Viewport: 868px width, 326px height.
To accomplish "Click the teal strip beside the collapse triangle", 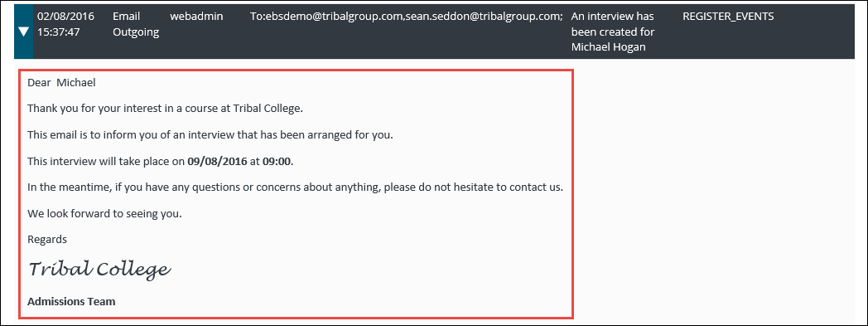I will point(23,32).
